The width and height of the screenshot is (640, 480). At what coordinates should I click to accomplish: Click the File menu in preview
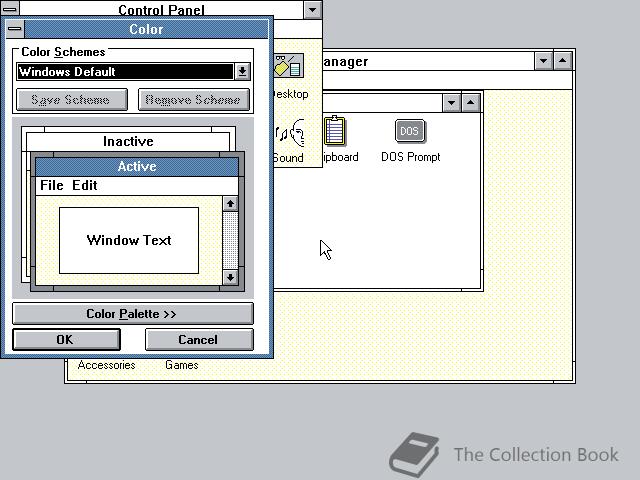52,185
